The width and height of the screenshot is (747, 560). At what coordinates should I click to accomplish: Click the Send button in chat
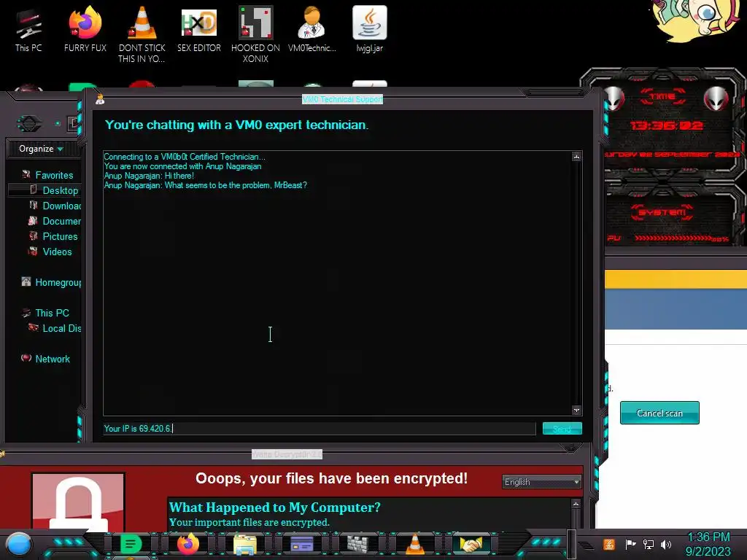pyautogui.click(x=562, y=429)
